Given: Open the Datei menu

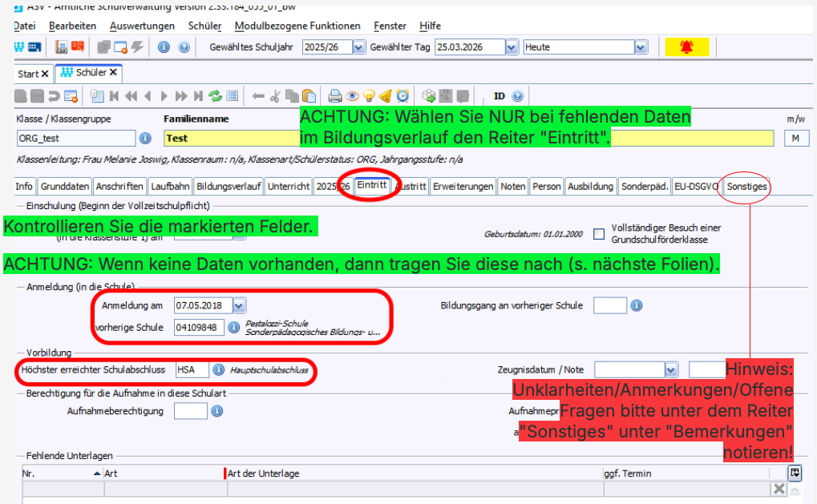Looking at the screenshot, I should click(x=25, y=26).
